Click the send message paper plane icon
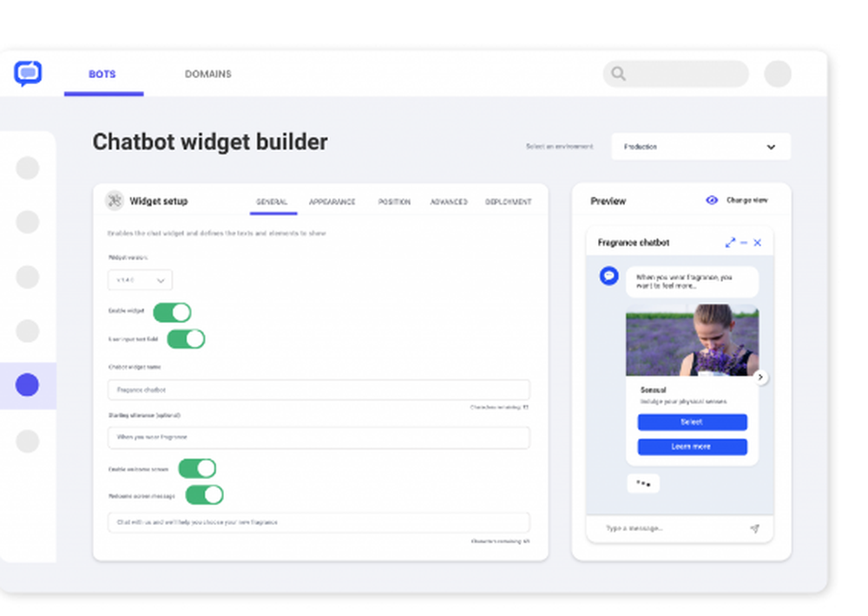Viewport: 868px width, 616px height. pyautogui.click(x=754, y=528)
